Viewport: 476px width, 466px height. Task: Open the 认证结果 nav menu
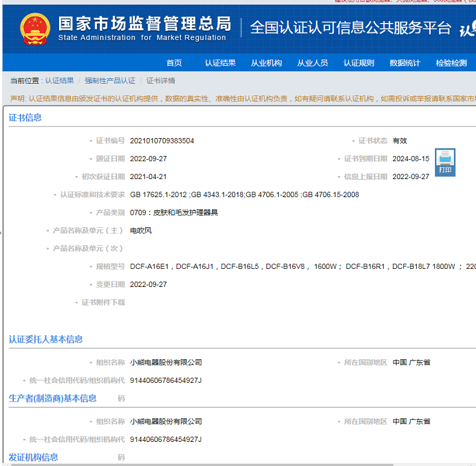pyautogui.click(x=220, y=63)
